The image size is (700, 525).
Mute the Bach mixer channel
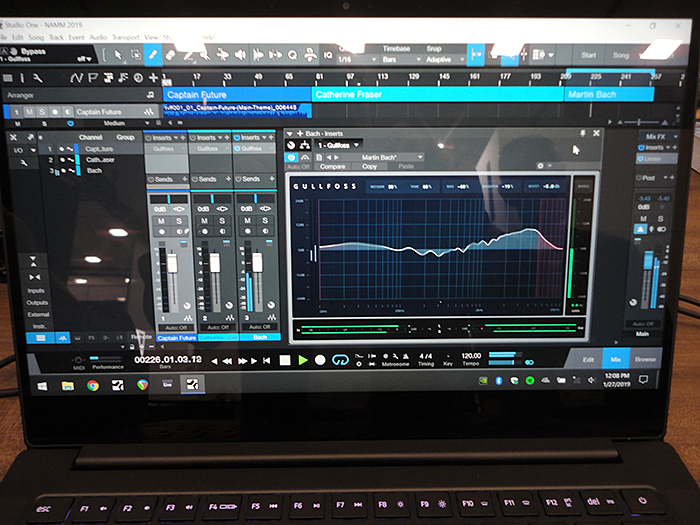click(x=247, y=221)
